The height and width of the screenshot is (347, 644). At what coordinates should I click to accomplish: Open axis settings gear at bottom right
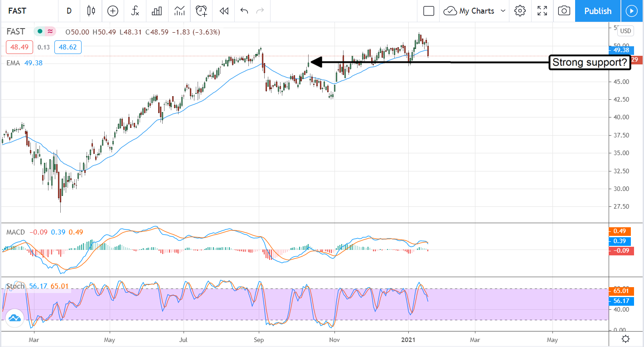625,339
